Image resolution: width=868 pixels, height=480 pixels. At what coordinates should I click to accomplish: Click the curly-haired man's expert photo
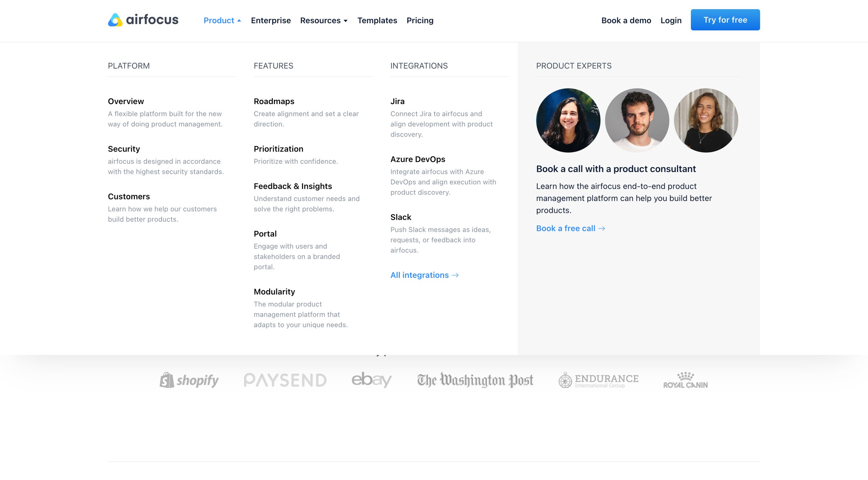[x=637, y=120]
